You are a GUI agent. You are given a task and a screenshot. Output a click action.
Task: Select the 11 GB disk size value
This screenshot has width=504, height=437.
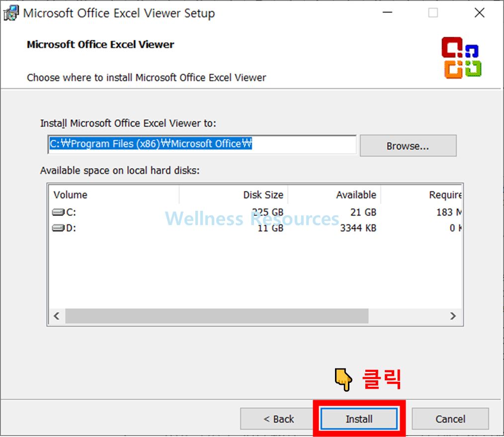tap(270, 228)
